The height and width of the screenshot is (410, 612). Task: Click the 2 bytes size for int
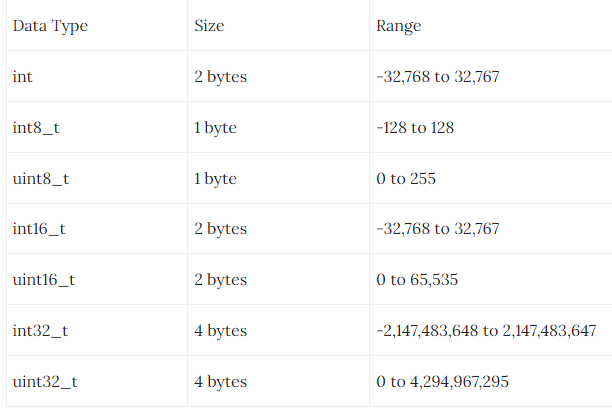pyautogui.click(x=221, y=77)
